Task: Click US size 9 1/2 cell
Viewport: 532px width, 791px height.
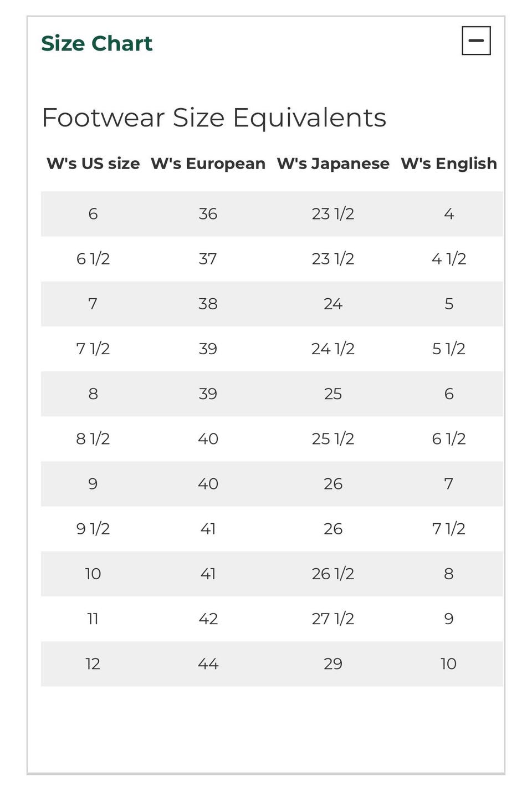Action: (93, 529)
